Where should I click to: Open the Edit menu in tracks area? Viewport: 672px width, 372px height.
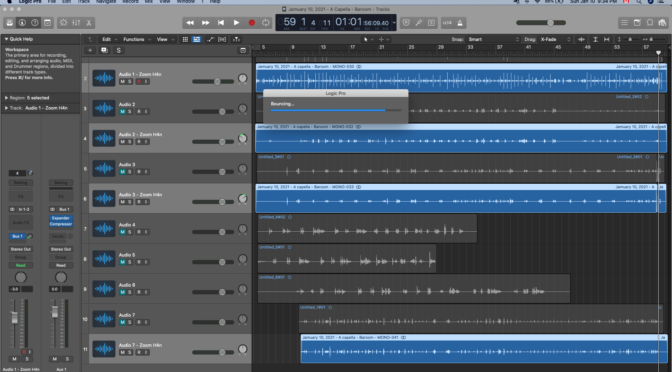coord(109,39)
